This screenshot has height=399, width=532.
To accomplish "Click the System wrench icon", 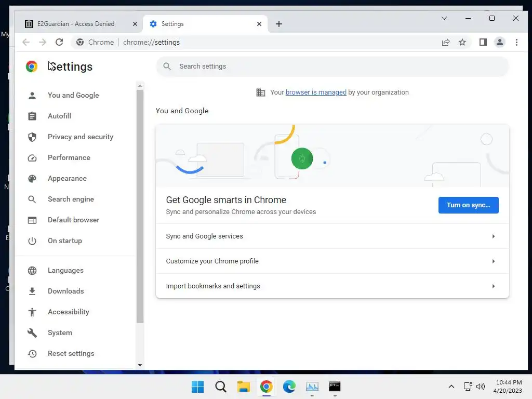I will (32, 333).
